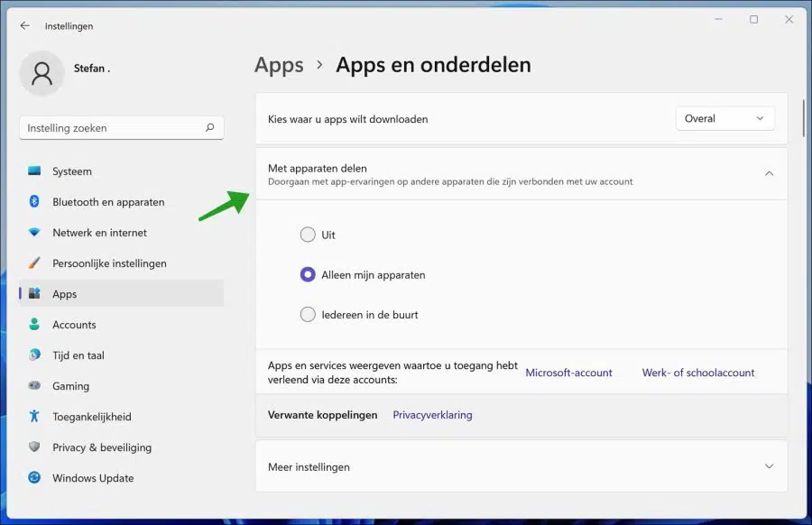The height and width of the screenshot is (525, 812).
Task: Click the Windows Update sync icon
Action: click(34, 477)
